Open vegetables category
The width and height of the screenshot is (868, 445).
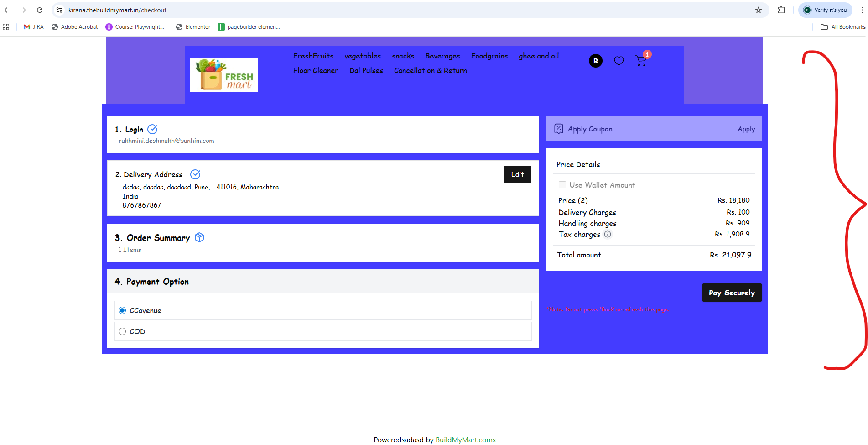tap(363, 56)
